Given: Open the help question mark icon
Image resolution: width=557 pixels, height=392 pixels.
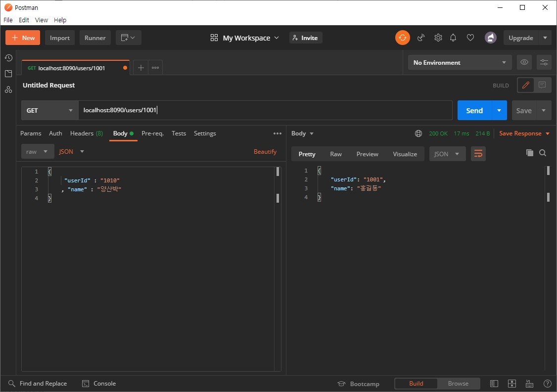Looking at the screenshot, I should pos(548,384).
